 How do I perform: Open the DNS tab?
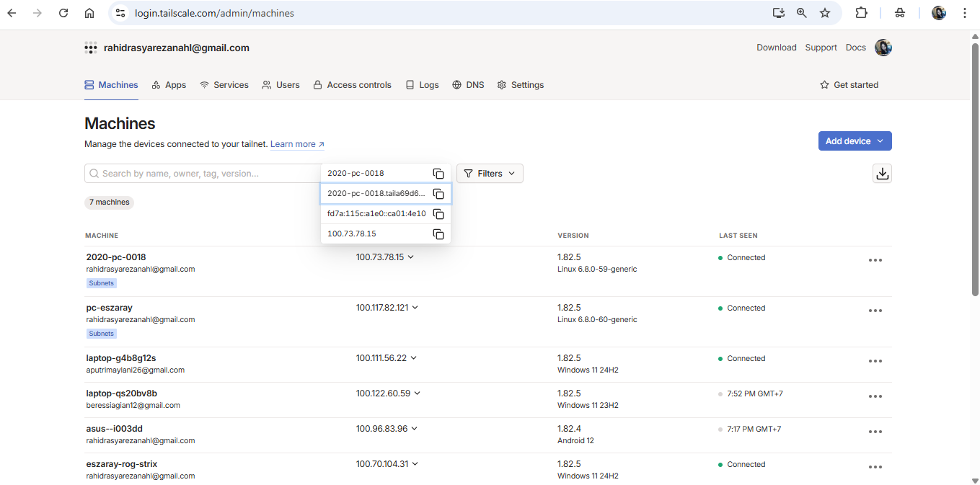(468, 85)
